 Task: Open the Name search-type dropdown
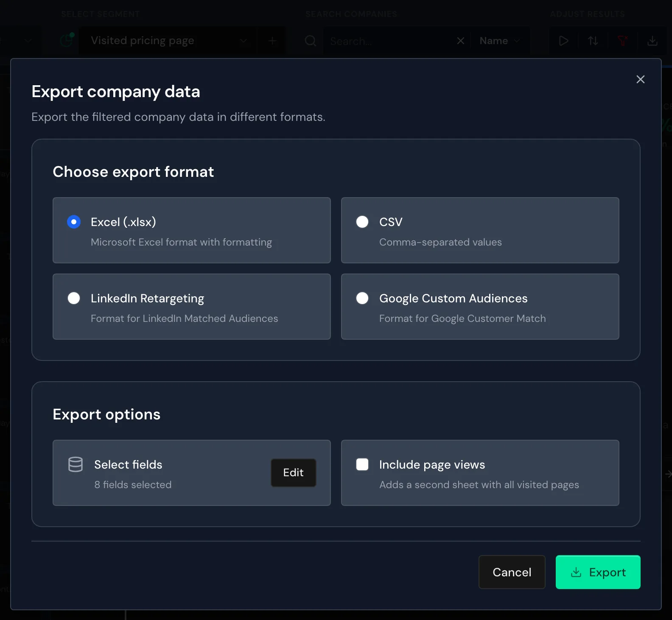[500, 41]
